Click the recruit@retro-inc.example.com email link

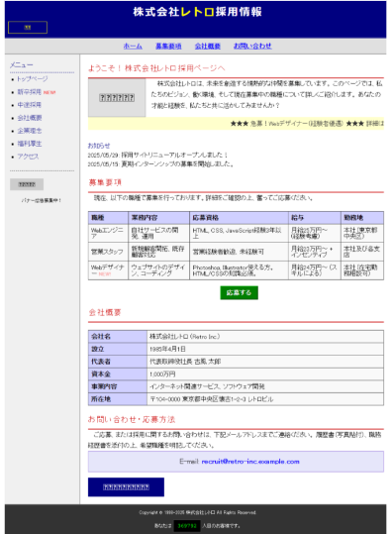[250, 462]
